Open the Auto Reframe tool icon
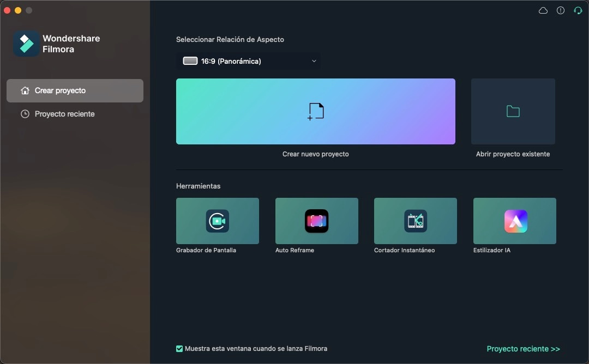 pyautogui.click(x=317, y=221)
